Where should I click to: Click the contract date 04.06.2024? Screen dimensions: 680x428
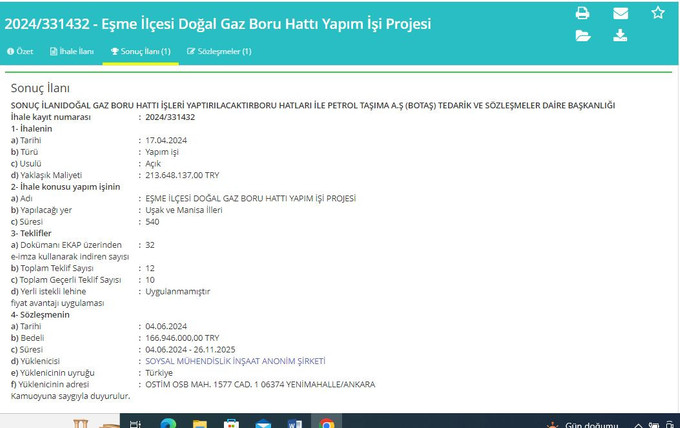[166, 326]
